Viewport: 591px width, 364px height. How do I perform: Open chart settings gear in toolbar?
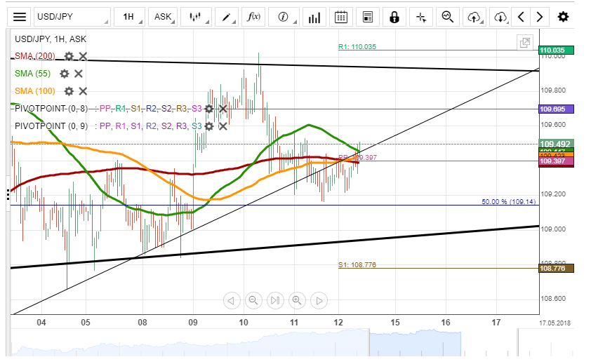pos(563,17)
